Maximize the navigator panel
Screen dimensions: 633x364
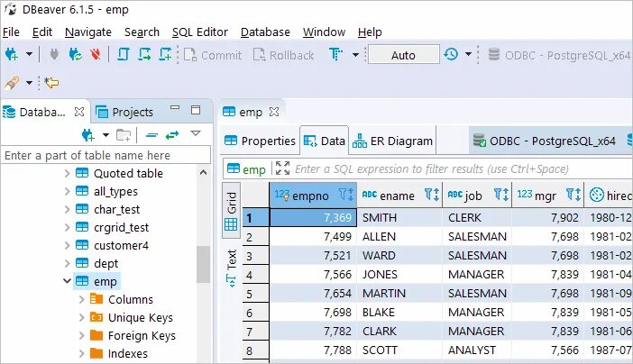point(196,110)
